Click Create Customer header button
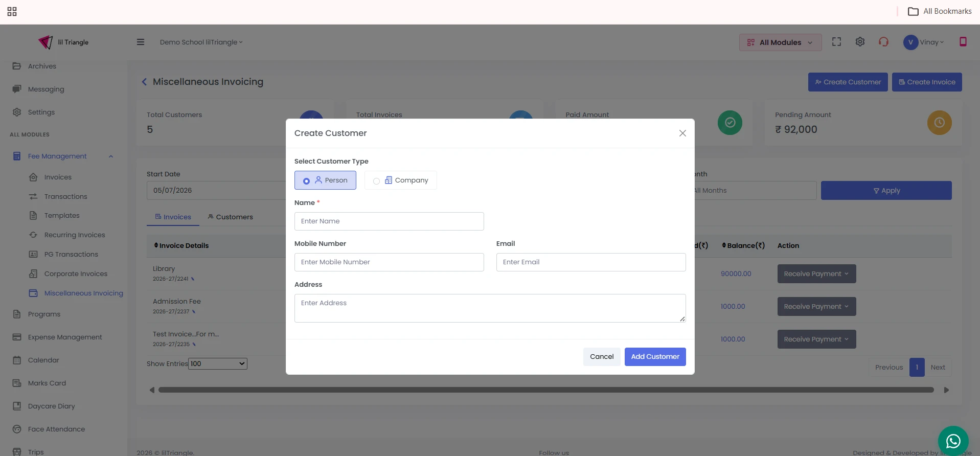This screenshot has height=456, width=980. tap(848, 82)
